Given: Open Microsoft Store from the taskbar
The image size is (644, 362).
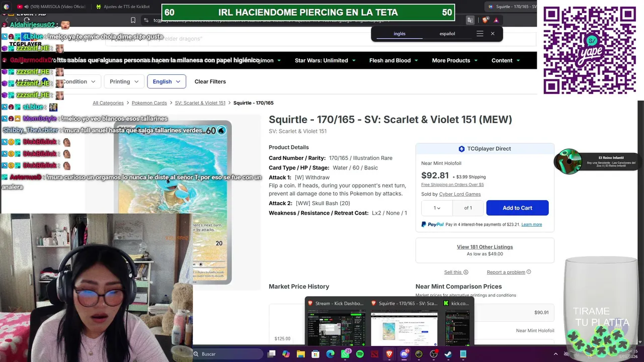Looking at the screenshot, I should click(315, 354).
